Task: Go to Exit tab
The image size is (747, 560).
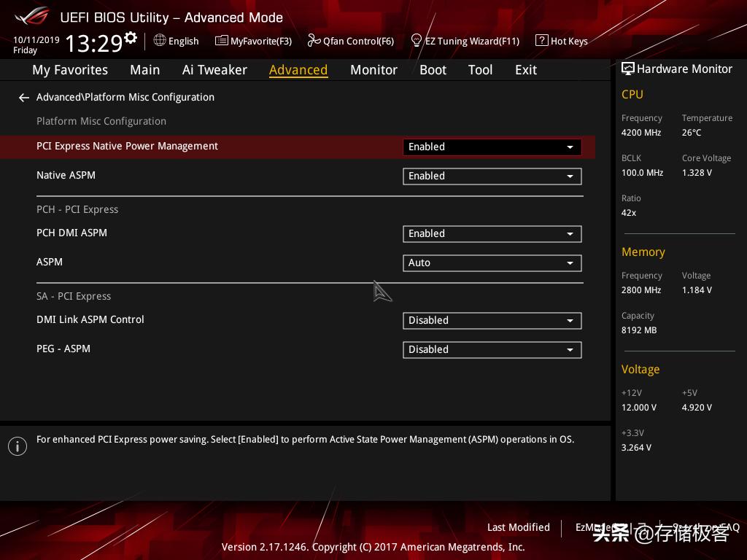Action: point(526,70)
